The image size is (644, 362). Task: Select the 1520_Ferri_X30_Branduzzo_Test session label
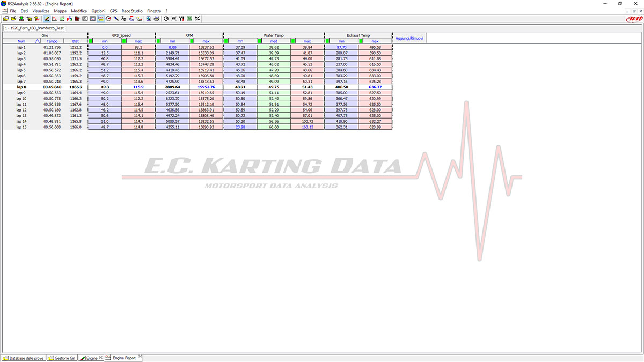(x=34, y=28)
